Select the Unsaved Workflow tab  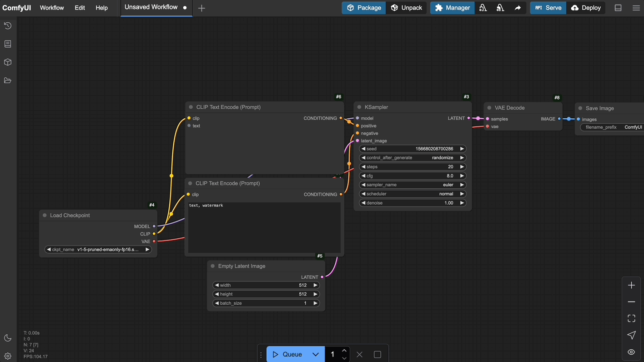tap(156, 8)
